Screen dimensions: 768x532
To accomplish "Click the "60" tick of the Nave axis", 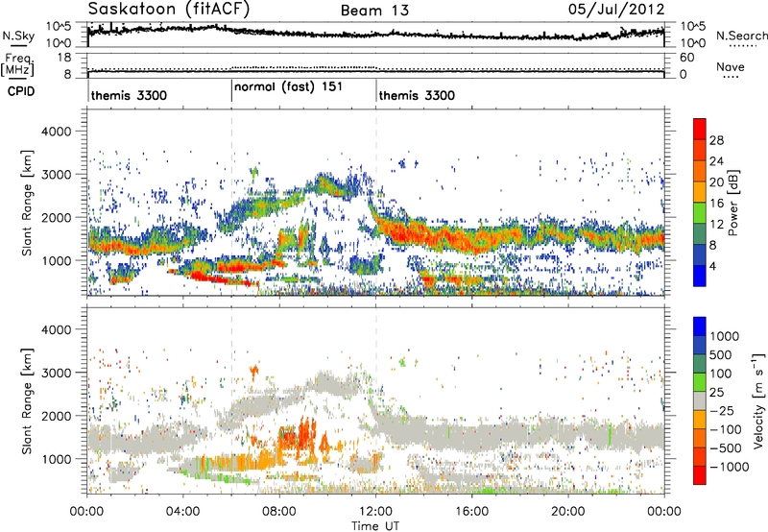I will pos(686,58).
